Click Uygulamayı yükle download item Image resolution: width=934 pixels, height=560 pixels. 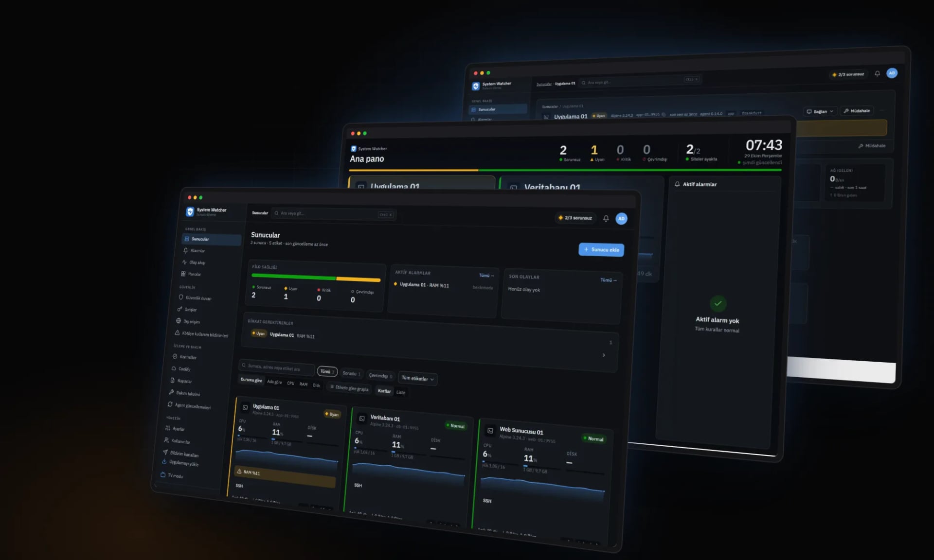pyautogui.click(x=181, y=463)
